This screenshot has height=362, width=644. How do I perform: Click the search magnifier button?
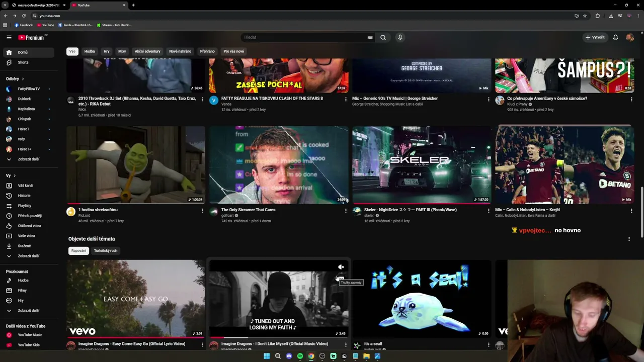pos(383,37)
